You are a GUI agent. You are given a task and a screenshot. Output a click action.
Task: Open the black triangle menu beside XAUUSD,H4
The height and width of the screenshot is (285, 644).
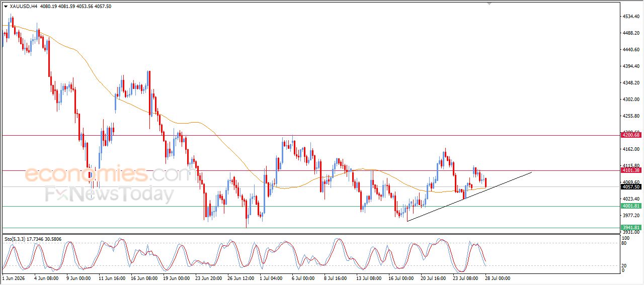6,7
